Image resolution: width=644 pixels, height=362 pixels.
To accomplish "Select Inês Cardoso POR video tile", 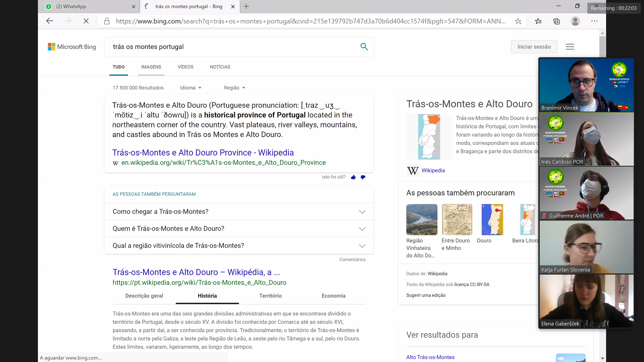I will [x=586, y=139].
